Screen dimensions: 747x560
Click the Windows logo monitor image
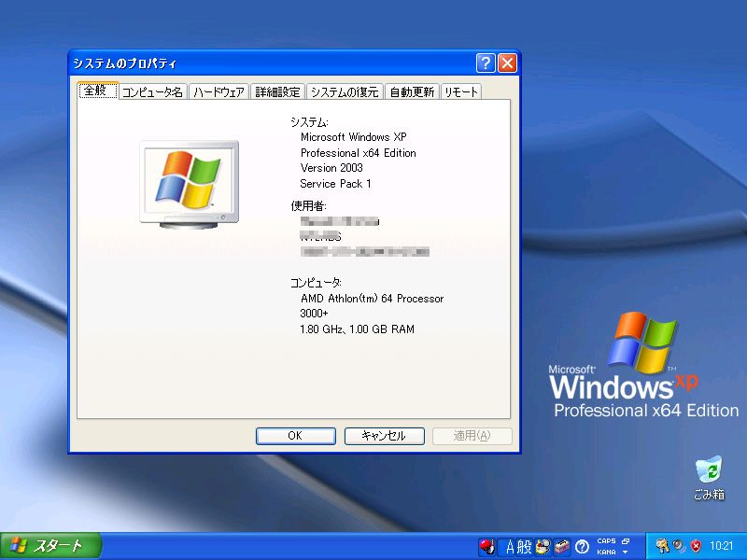coord(190,184)
